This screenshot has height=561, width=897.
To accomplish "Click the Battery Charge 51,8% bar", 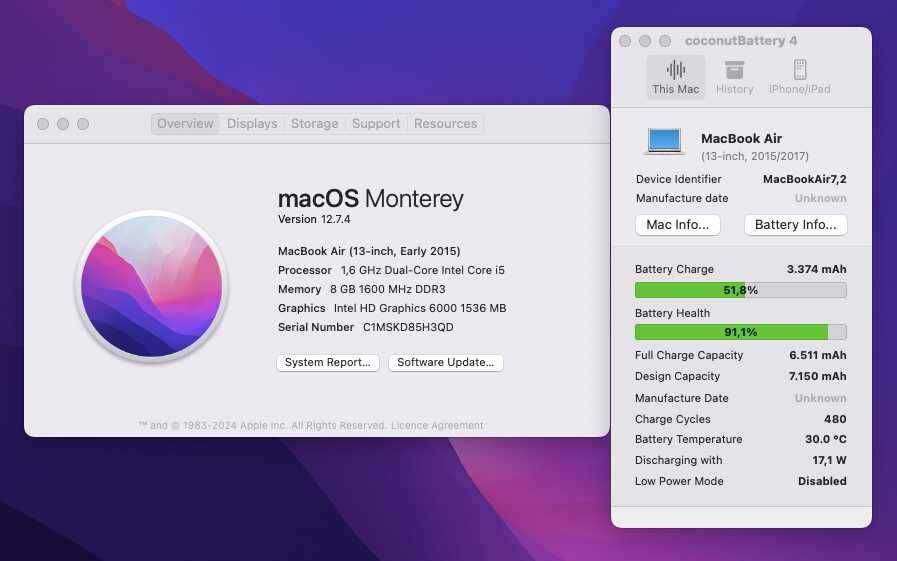I will point(741,290).
